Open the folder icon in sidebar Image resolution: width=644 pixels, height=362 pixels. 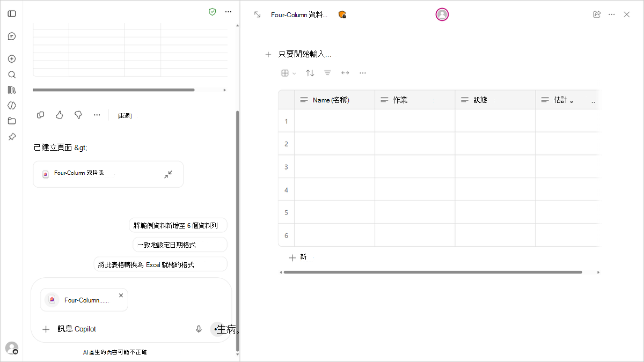pos(12,121)
